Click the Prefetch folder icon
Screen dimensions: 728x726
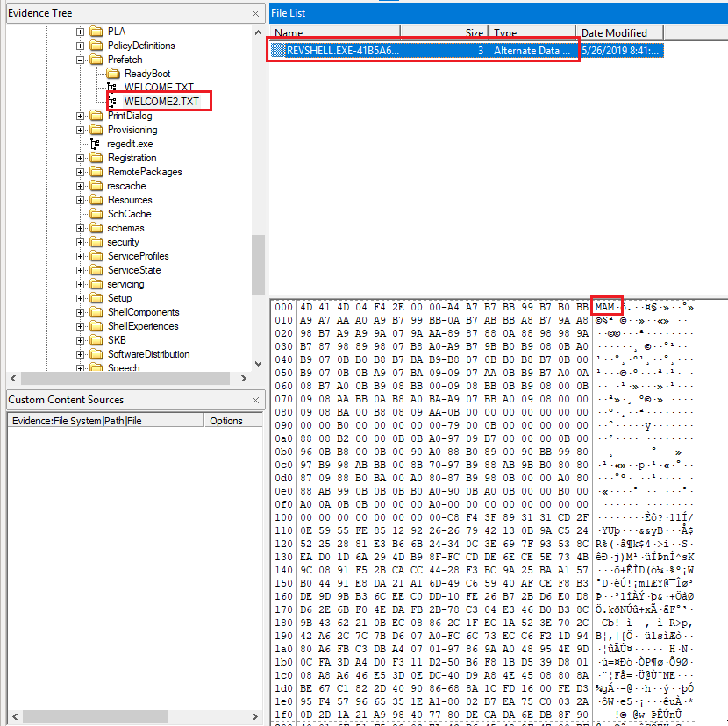point(96,60)
